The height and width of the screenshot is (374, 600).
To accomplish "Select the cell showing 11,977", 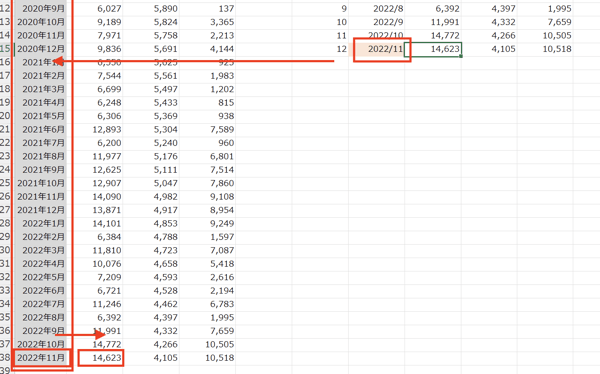I will click(x=95, y=156).
